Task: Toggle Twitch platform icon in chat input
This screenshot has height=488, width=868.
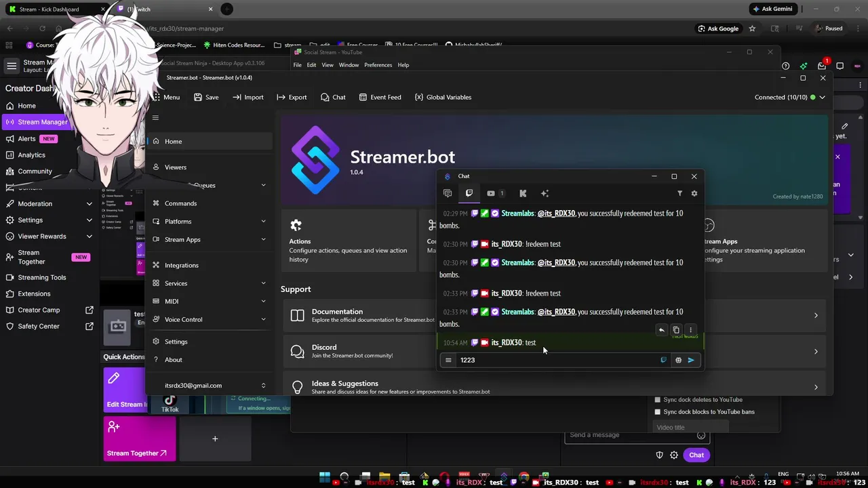Action: (663, 360)
